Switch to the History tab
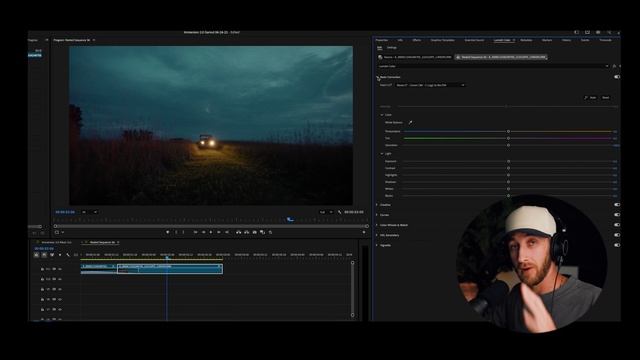Image resolution: width=640 pixels, height=360 pixels. click(567, 40)
